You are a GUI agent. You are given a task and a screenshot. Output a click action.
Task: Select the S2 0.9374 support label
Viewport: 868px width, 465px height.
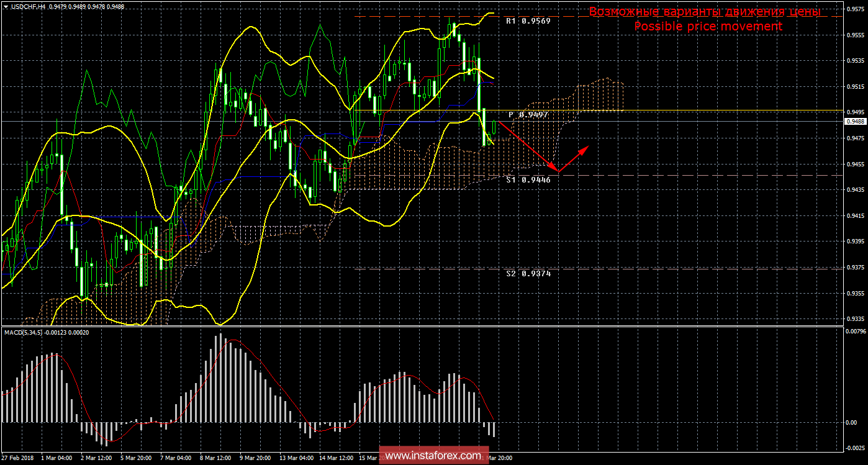528,273
